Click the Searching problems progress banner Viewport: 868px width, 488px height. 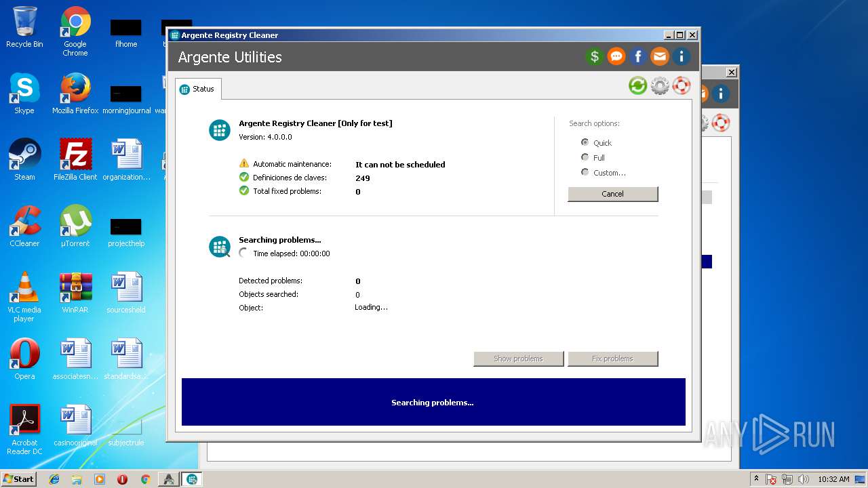pyautogui.click(x=433, y=402)
